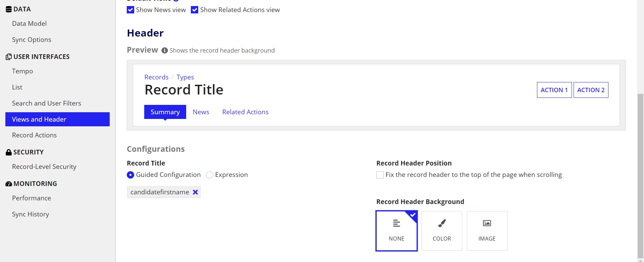644x262 pixels.
Task: Uncheck Show Related Actions view
Action: pyautogui.click(x=195, y=10)
